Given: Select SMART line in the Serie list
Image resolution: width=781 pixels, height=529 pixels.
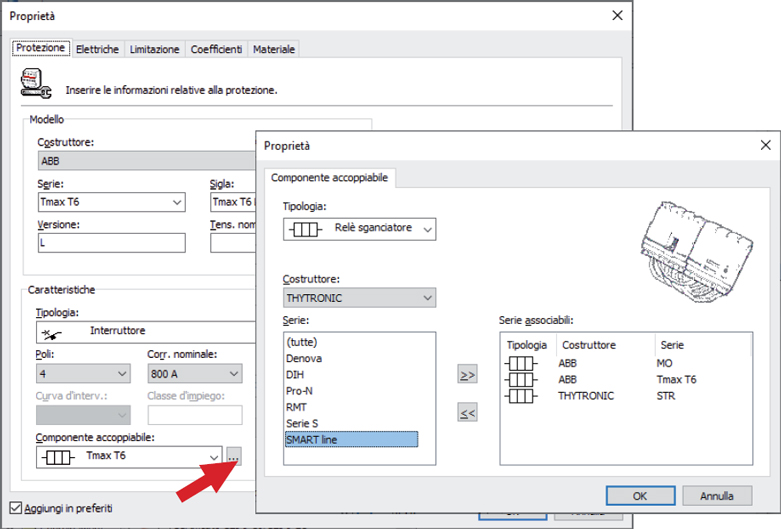Looking at the screenshot, I should point(352,440).
